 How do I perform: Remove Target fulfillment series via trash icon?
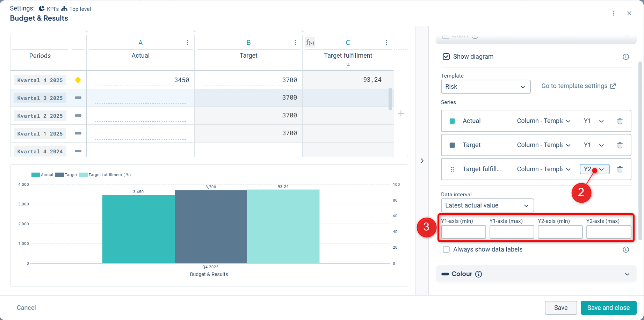[620, 169]
